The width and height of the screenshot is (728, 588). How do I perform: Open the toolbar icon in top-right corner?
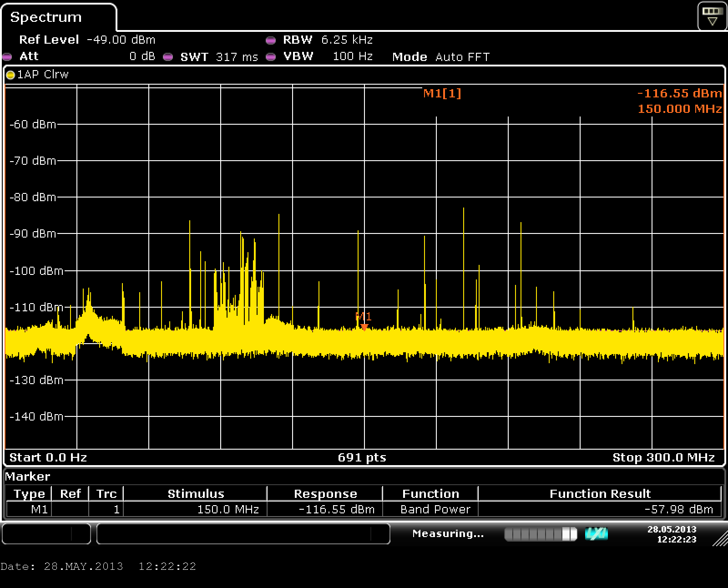pos(712,16)
